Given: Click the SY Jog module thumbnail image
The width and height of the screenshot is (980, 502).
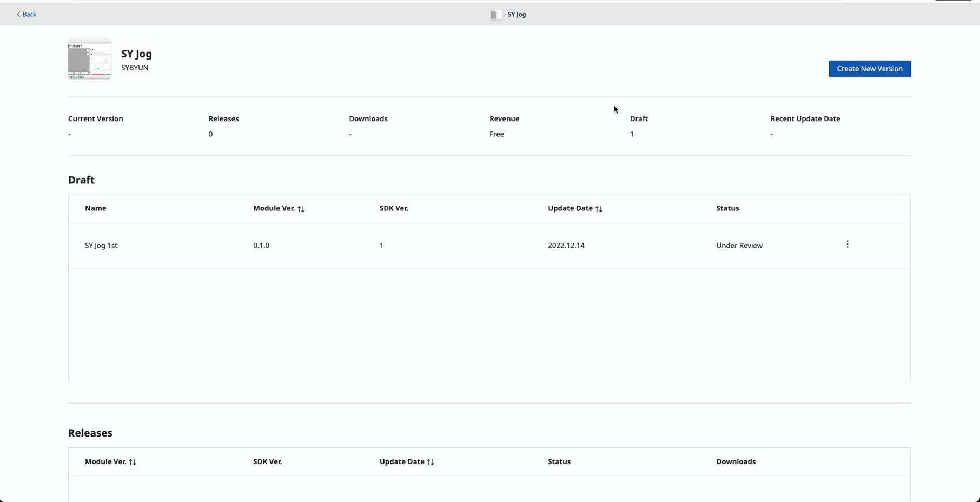Looking at the screenshot, I should point(89,59).
